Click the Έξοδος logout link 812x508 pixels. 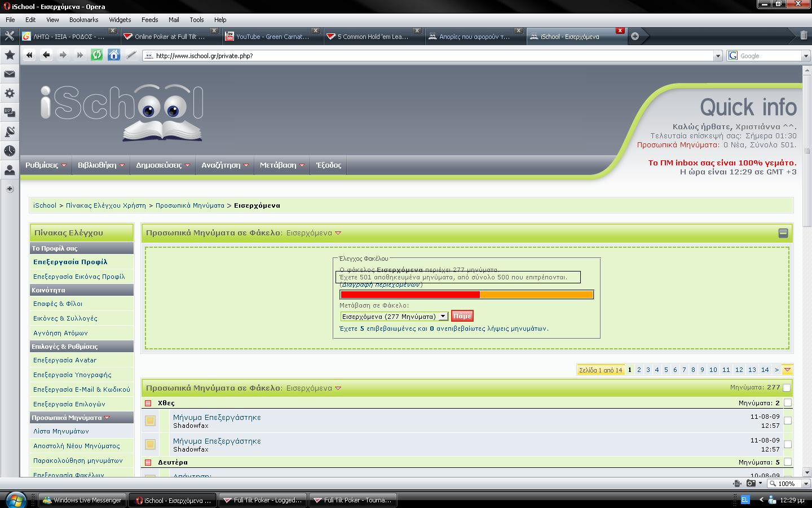(329, 165)
